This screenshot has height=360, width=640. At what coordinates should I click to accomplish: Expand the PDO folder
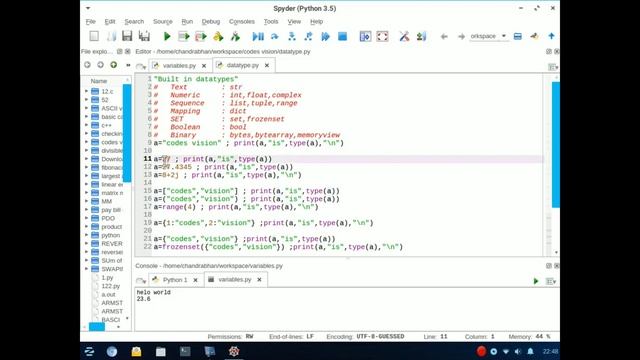(x=87, y=218)
